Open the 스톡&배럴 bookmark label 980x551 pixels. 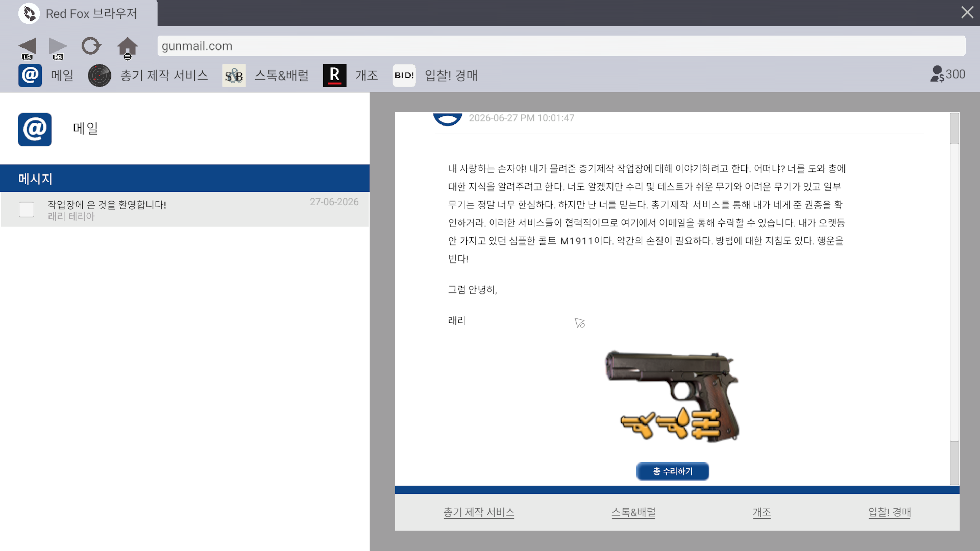click(x=281, y=75)
